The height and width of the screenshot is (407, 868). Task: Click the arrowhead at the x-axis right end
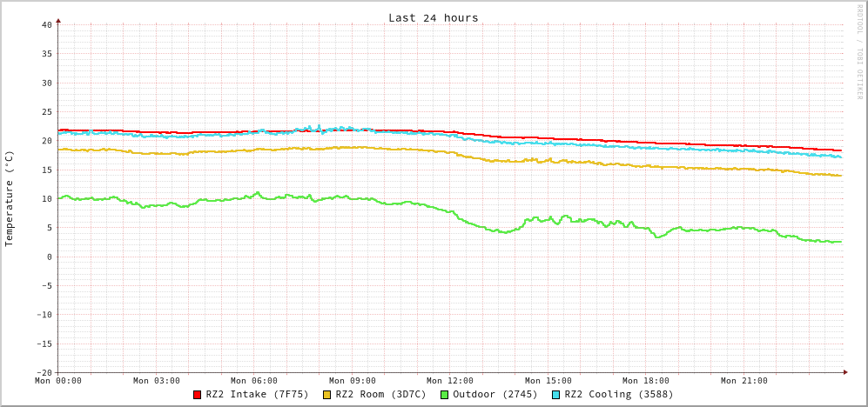pos(845,372)
